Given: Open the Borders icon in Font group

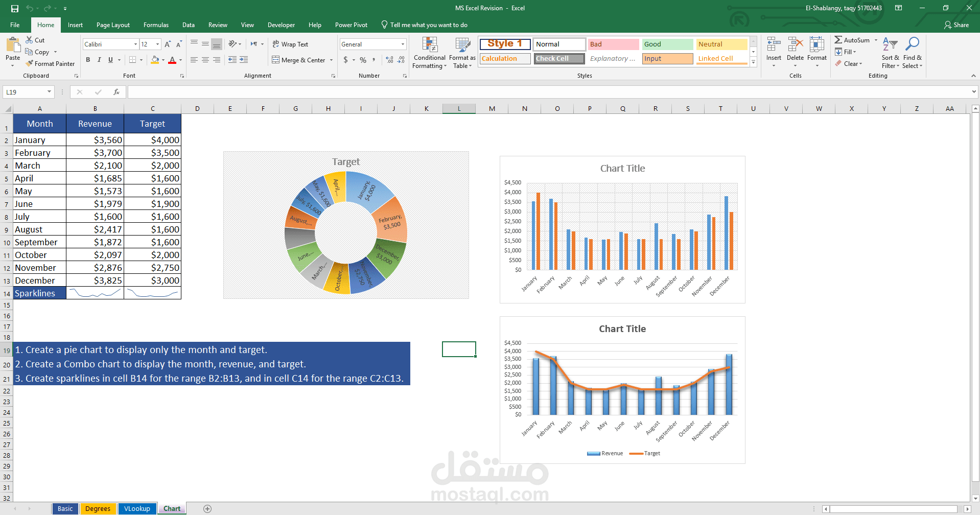Looking at the screenshot, I should click(x=132, y=60).
